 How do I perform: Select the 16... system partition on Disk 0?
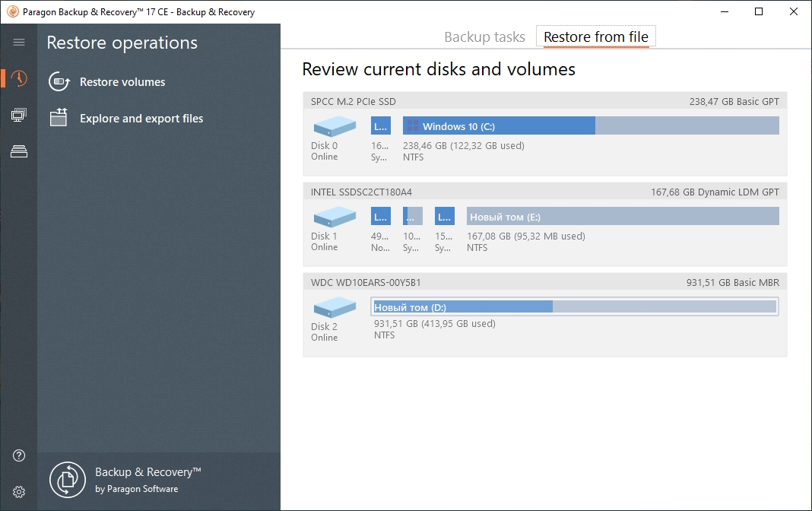(x=381, y=125)
